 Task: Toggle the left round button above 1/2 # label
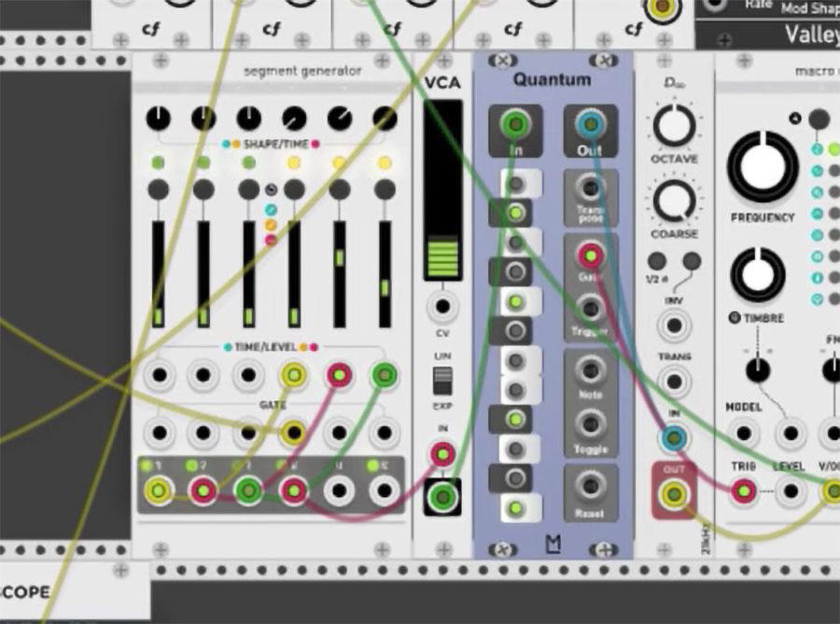tap(657, 260)
